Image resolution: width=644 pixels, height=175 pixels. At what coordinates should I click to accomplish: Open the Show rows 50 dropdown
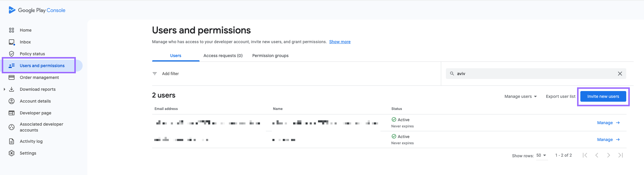pyautogui.click(x=541, y=155)
